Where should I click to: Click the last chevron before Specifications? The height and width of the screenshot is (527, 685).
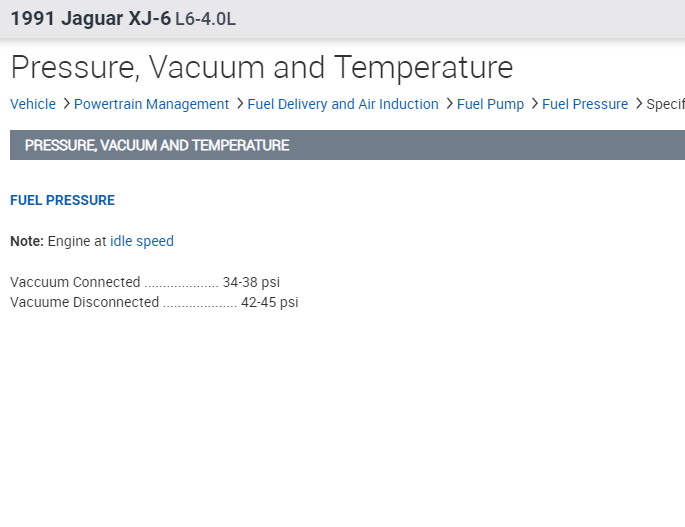click(x=639, y=104)
